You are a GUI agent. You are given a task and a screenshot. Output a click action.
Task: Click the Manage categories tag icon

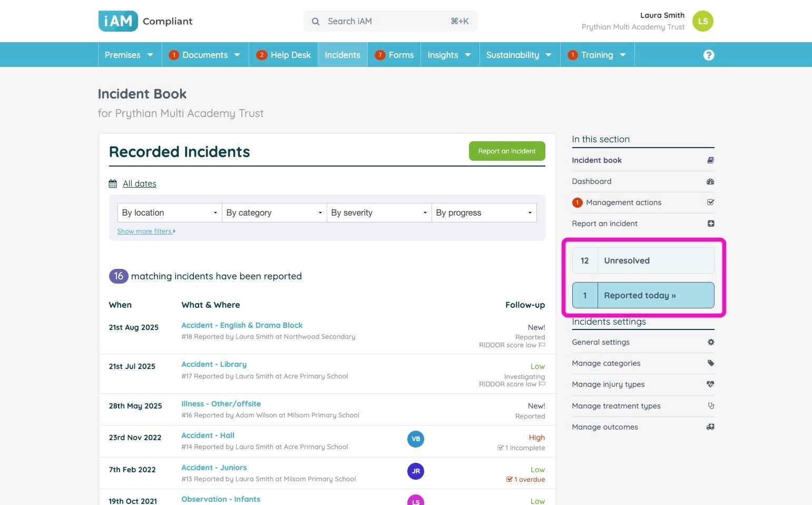(x=711, y=363)
